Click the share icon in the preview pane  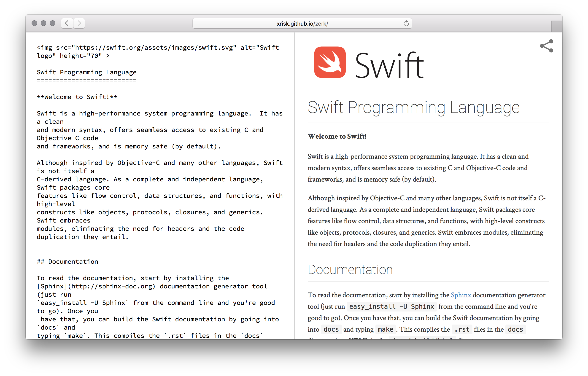pyautogui.click(x=547, y=46)
